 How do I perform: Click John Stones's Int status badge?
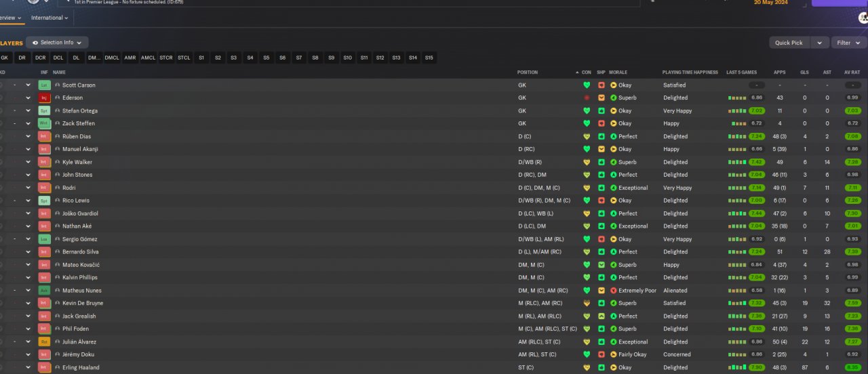44,175
